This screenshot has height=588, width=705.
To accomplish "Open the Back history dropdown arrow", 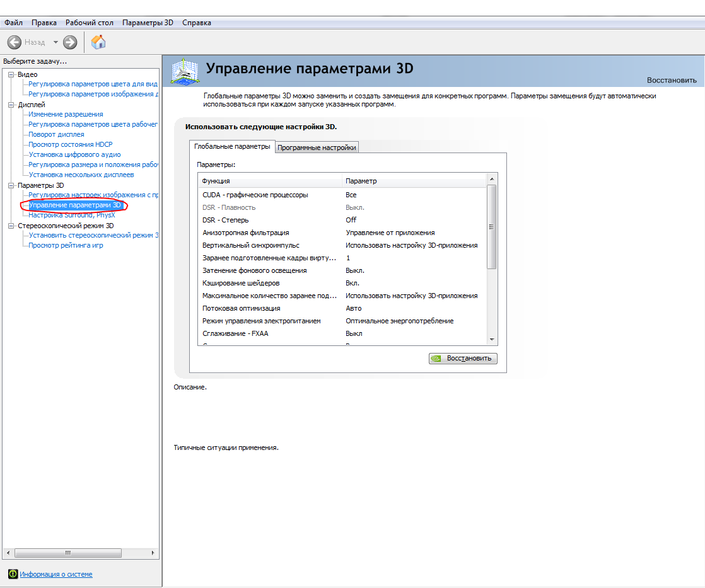I will 55,42.
